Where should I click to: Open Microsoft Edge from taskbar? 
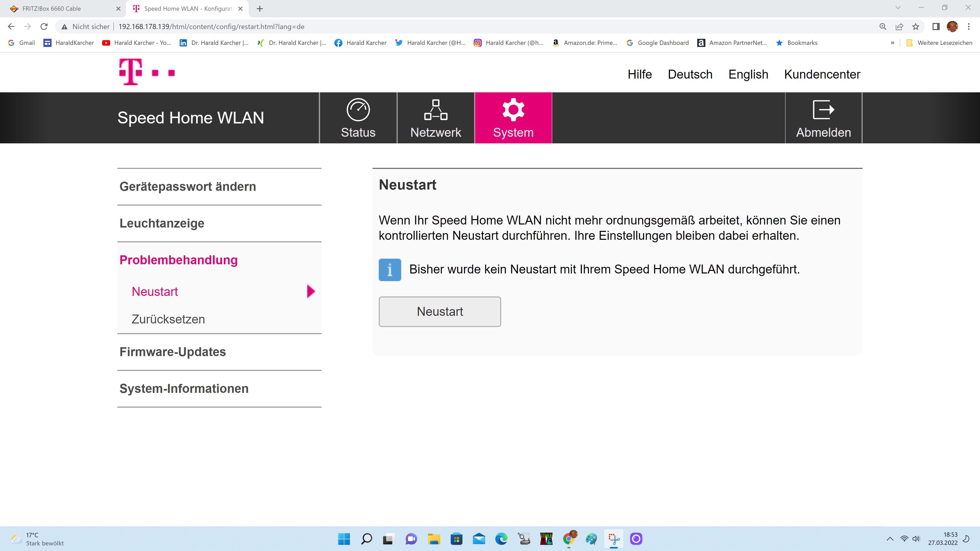[x=501, y=539]
